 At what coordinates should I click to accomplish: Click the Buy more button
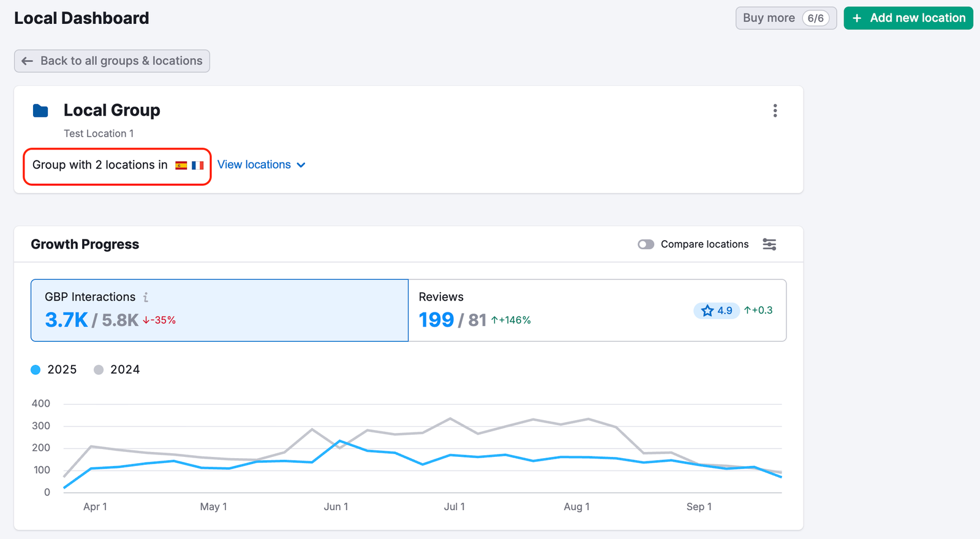coord(769,18)
